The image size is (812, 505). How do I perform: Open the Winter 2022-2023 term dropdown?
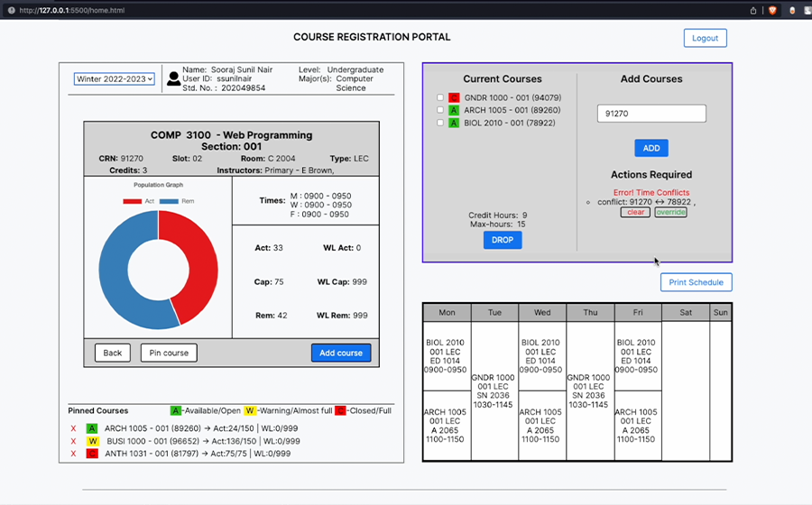[x=114, y=79]
